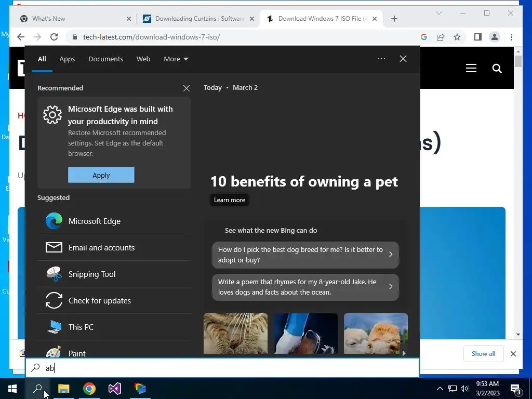The width and height of the screenshot is (532, 399).
Task: Click the Start button on taskbar
Action: (x=12, y=389)
